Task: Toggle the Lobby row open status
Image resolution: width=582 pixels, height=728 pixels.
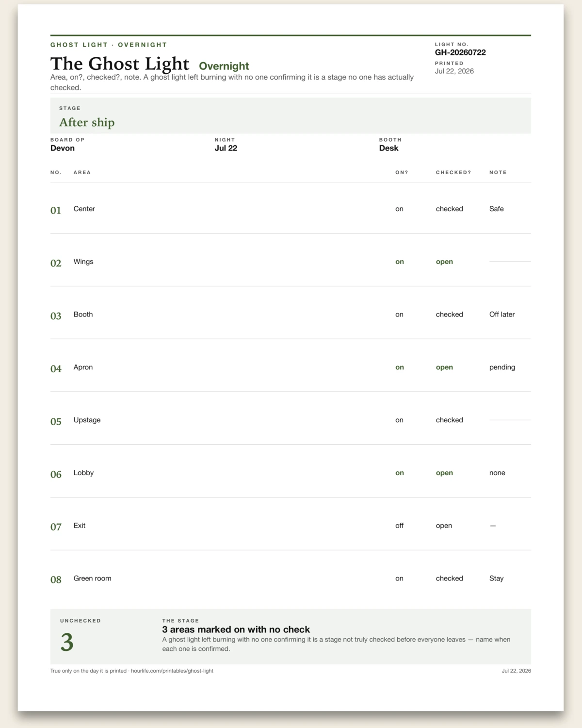Action: click(444, 473)
